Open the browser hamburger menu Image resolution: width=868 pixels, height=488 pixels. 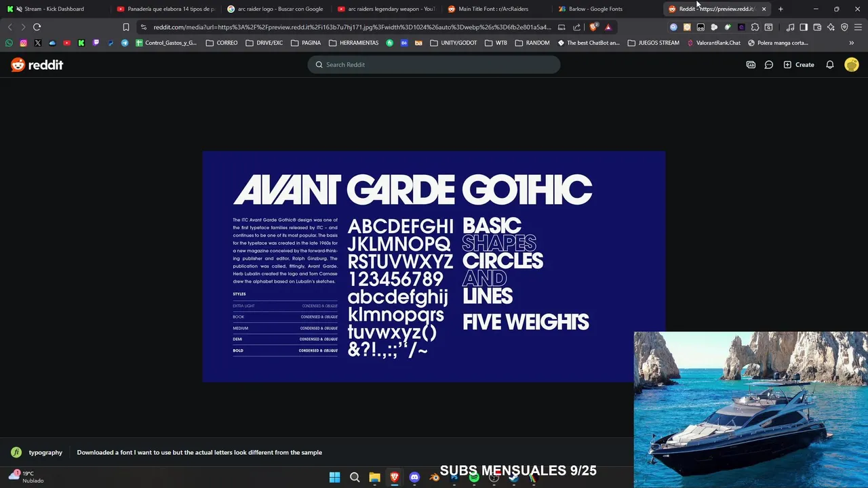pyautogui.click(x=859, y=27)
